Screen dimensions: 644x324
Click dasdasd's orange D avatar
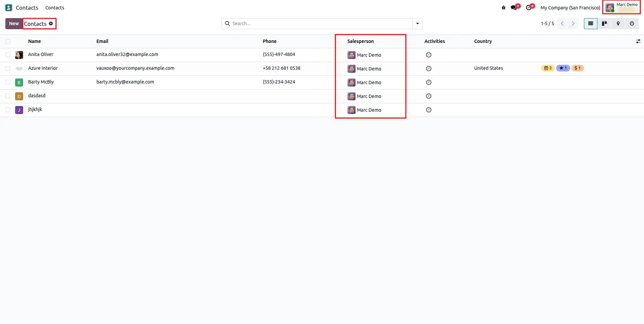19,96
